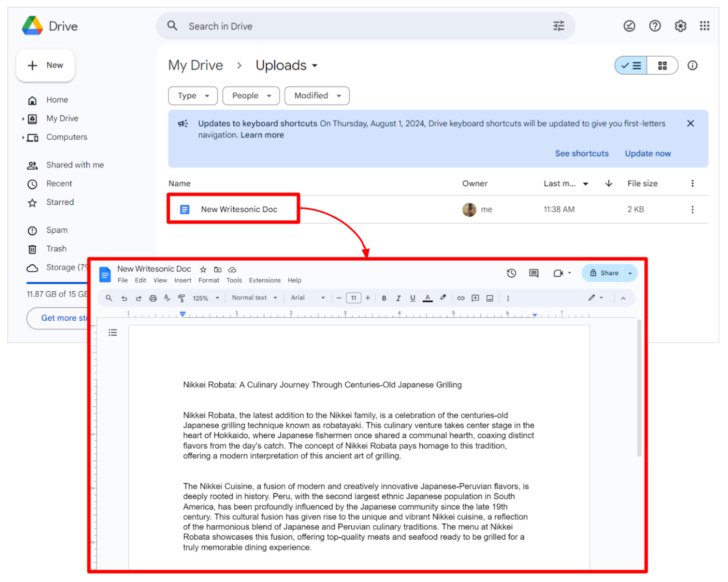Dismiss the keyboard shortcuts banner
The height and width of the screenshot is (582, 728).
pos(690,123)
